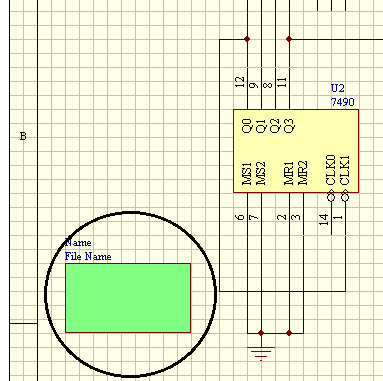Select the green sheet symbol rectangle
The height and width of the screenshot is (381, 383).
click(x=128, y=298)
